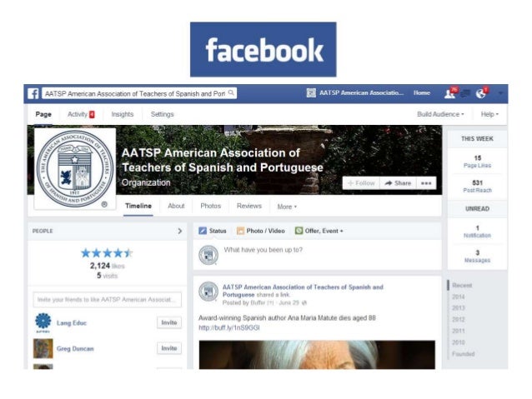The width and height of the screenshot is (532, 399).
Task: Click the Organization category label
Action: (x=146, y=182)
